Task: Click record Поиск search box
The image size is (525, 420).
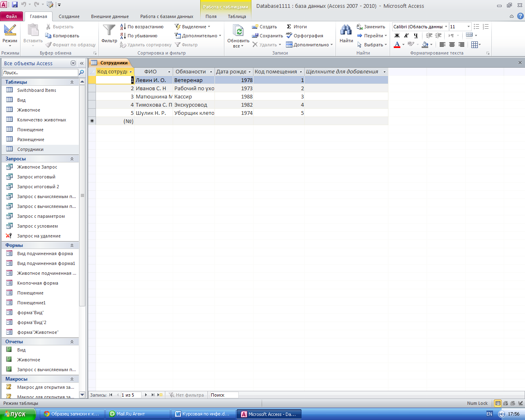Action: [224, 395]
